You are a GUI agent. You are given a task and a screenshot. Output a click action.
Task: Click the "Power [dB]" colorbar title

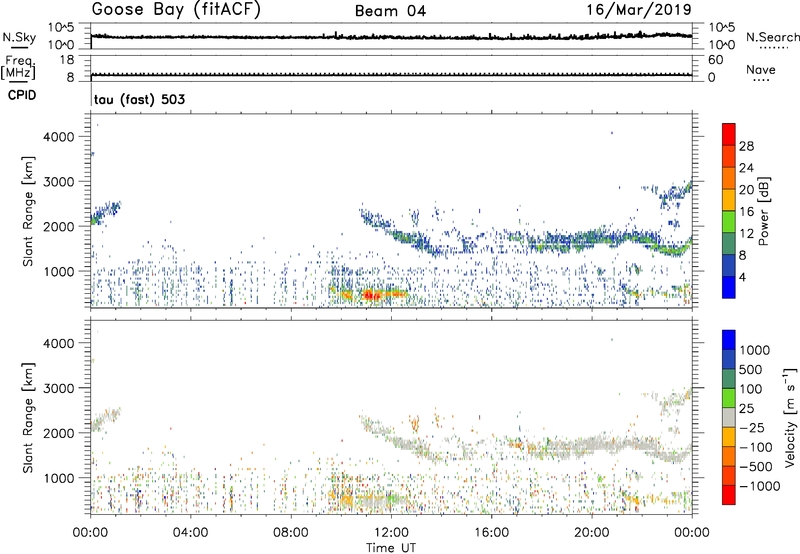click(x=763, y=211)
